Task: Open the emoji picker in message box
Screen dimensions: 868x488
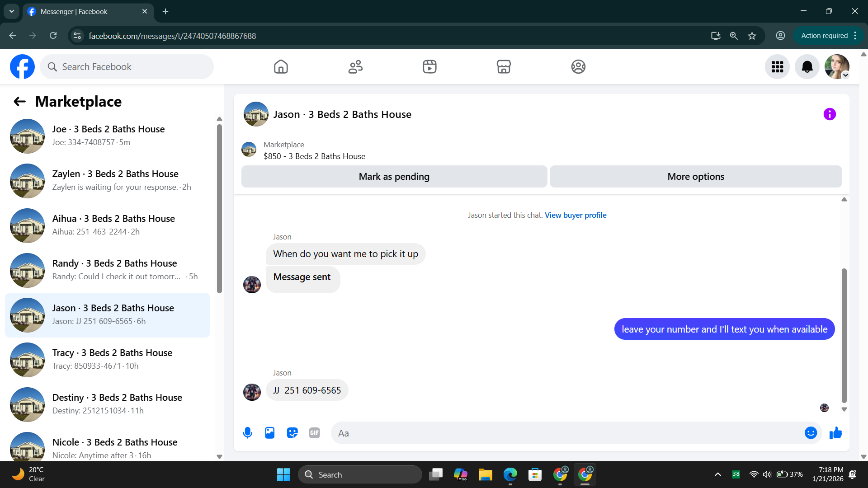Action: point(811,433)
